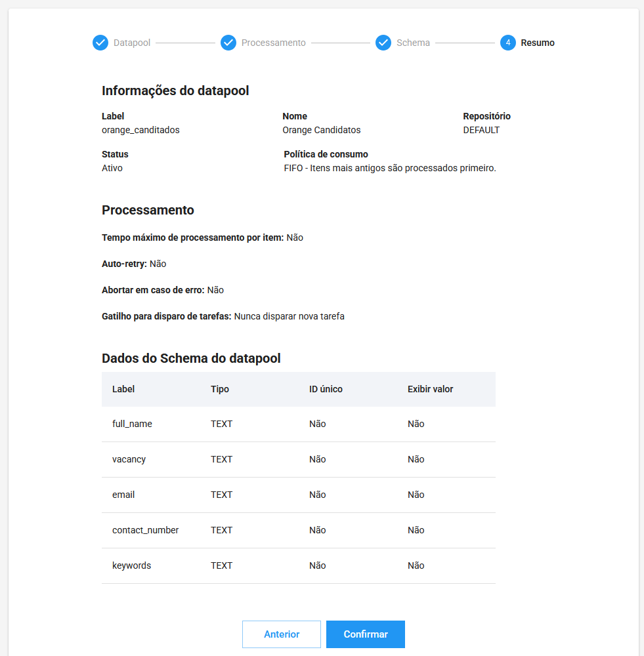Viewport: 644px width, 656px height.
Task: Go to the Datapool step label
Action: [132, 43]
